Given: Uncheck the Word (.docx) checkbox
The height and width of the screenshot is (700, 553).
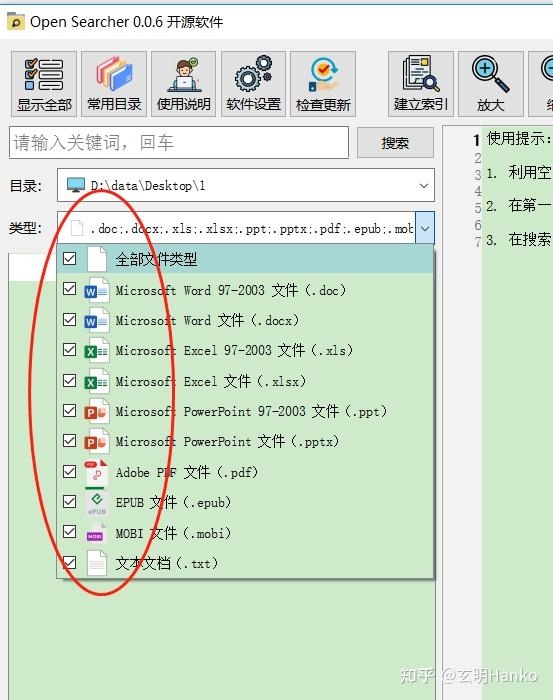Looking at the screenshot, I should tap(70, 320).
